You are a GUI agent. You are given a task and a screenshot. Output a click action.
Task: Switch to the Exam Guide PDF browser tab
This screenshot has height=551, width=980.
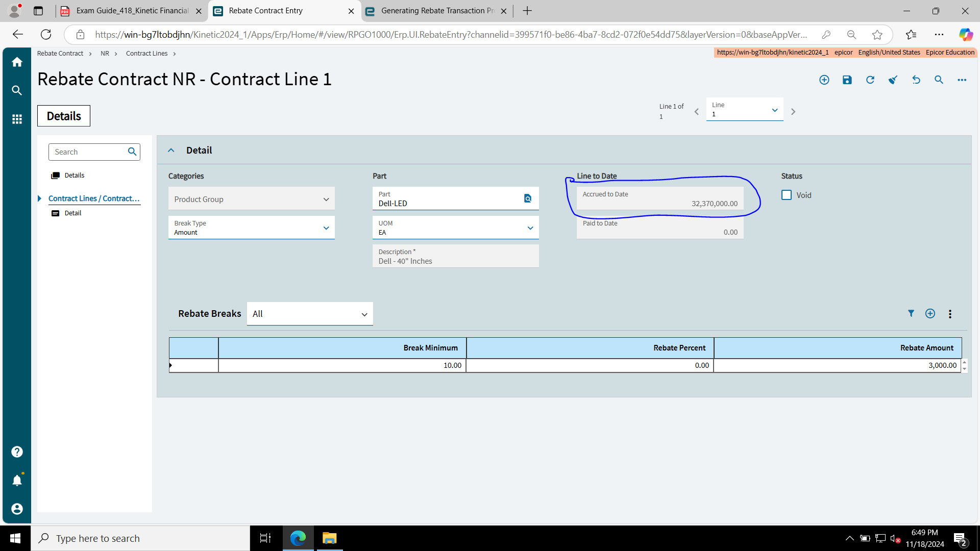coord(132,11)
